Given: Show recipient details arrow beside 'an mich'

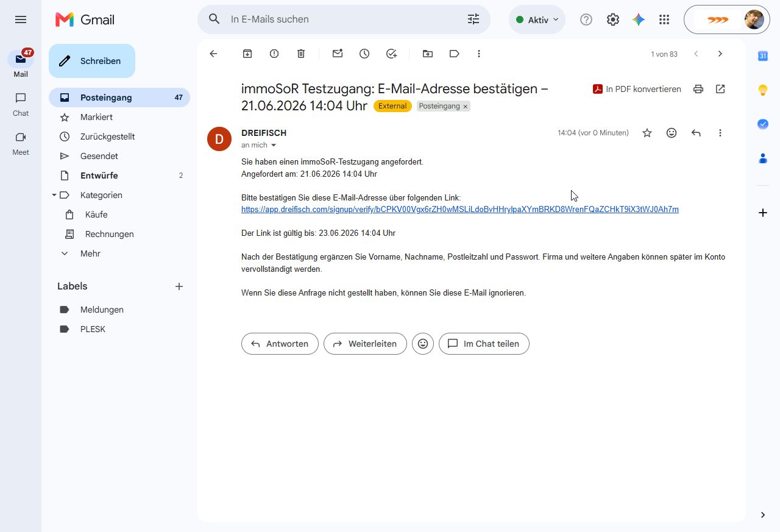Looking at the screenshot, I should [274, 145].
